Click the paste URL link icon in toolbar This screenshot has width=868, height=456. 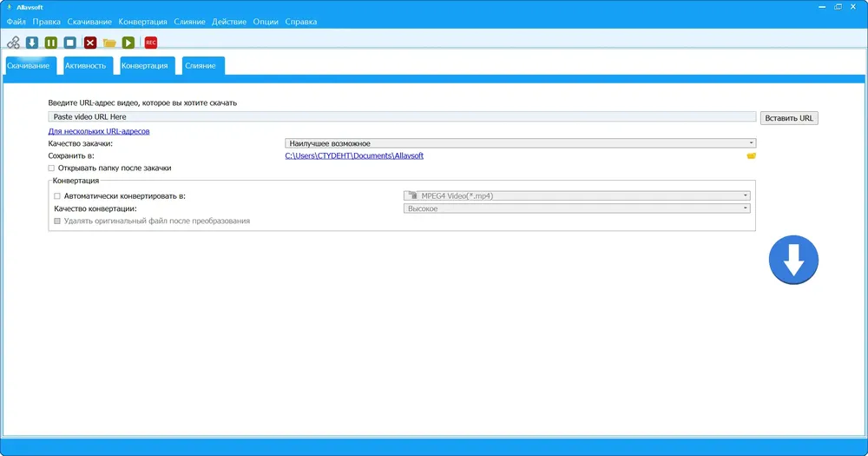[13, 43]
